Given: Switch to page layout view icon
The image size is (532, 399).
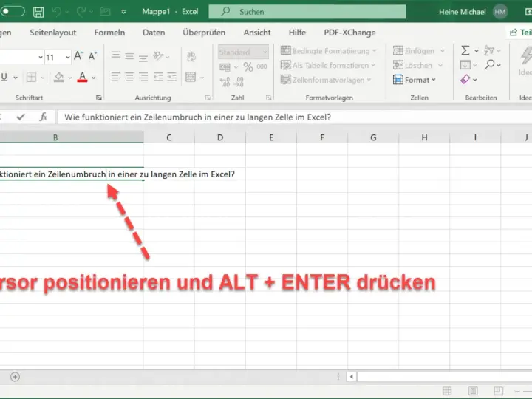Looking at the screenshot, I should [473, 391].
